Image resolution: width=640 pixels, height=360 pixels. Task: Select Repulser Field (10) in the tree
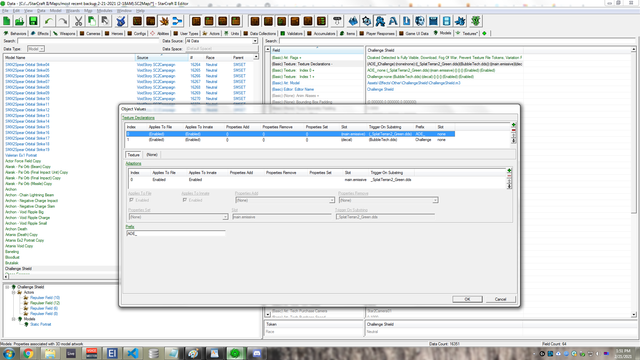[x=44, y=298]
